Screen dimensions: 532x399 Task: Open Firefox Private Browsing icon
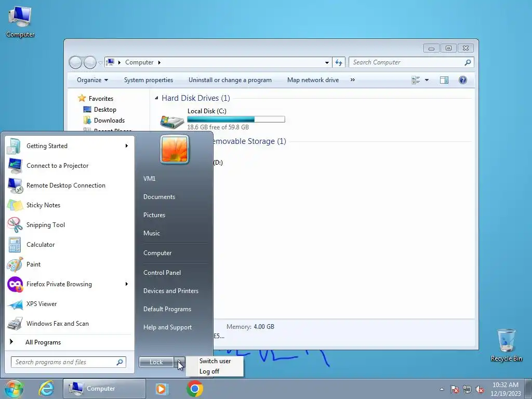14,284
